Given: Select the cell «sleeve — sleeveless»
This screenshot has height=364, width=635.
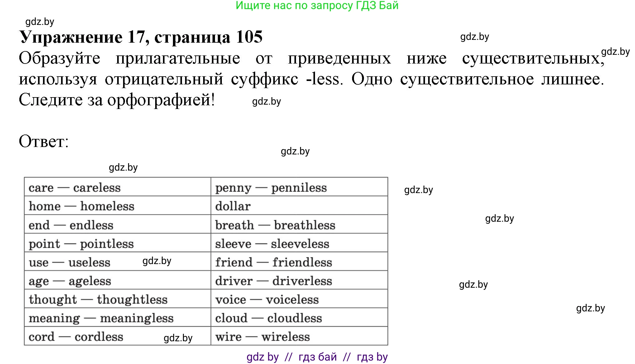Looking at the screenshot, I should (x=271, y=243).
